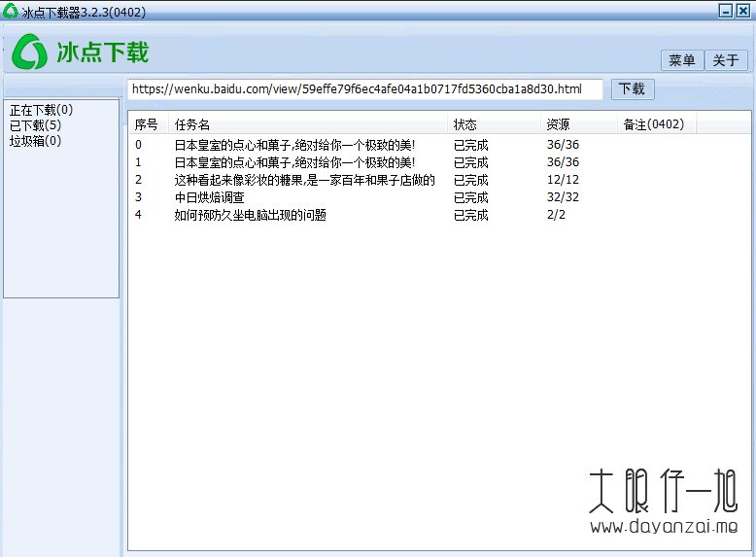This screenshot has height=557, width=756.
Task: Open the 关于 about button
Action: point(726,60)
